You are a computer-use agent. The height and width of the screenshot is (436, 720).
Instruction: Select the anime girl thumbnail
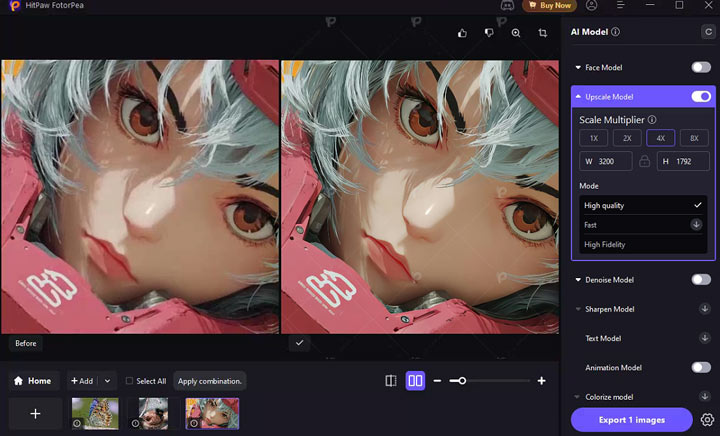tap(212, 414)
